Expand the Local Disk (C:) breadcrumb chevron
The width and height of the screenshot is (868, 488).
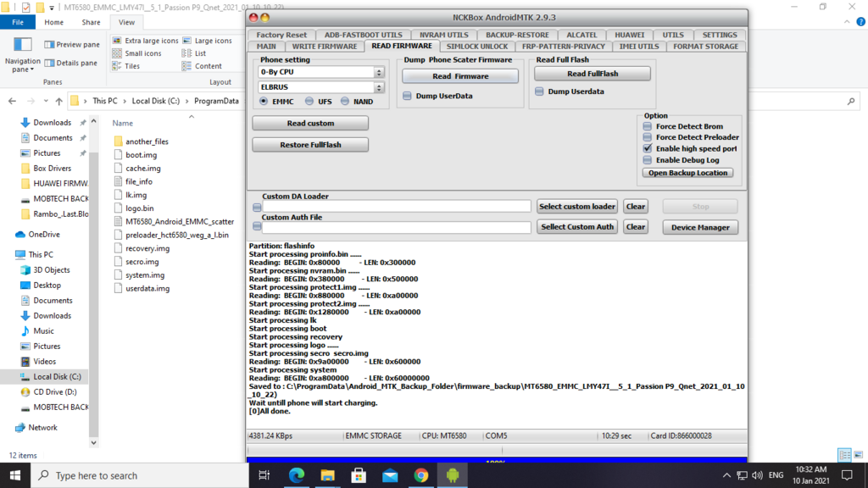coord(186,102)
